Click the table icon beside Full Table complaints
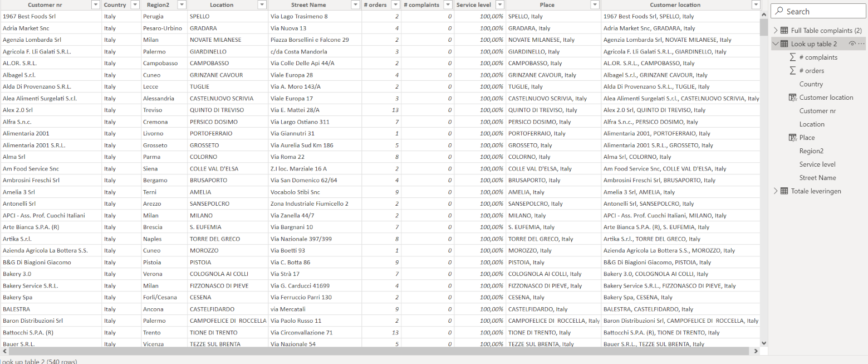This screenshot has height=364, width=868. point(784,31)
